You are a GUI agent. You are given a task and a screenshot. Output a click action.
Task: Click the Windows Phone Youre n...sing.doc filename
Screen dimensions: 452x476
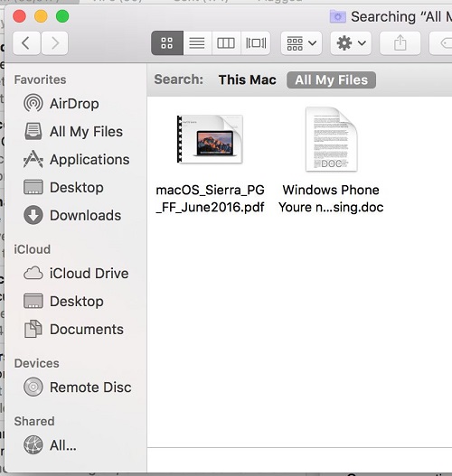click(331, 199)
